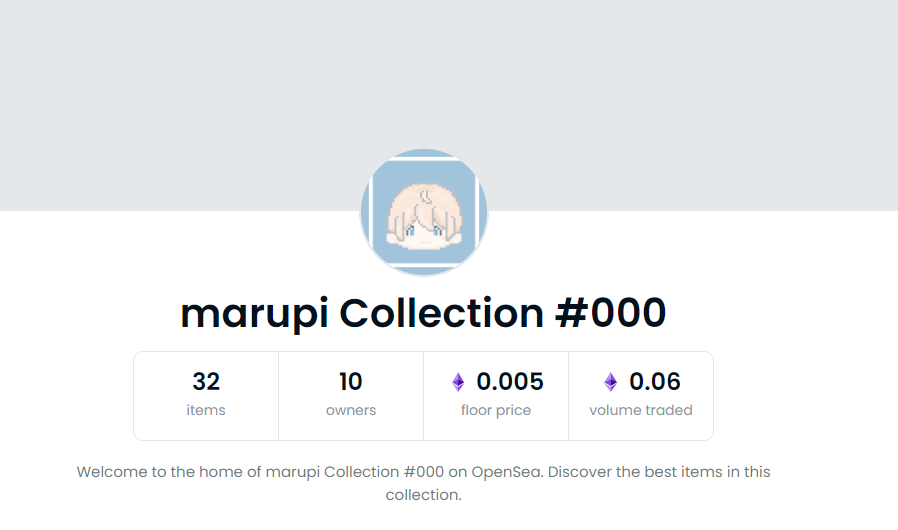Image resolution: width=898 pixels, height=530 pixels.
Task: Click the Ethereum icon beside 0.005
Action: pos(458,382)
